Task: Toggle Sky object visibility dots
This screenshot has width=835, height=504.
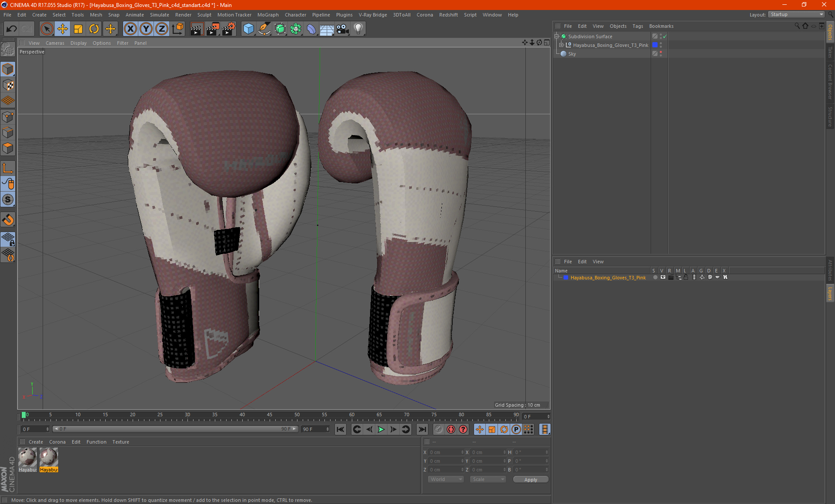Action: pos(661,54)
